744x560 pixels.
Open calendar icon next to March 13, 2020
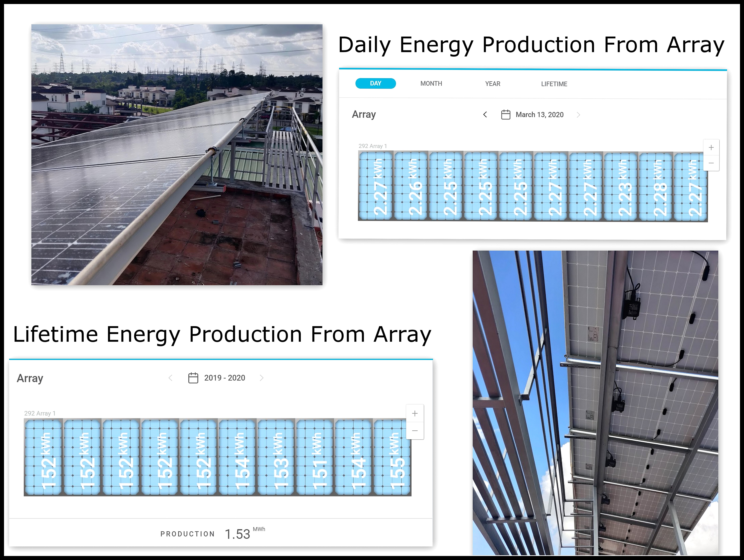pos(506,115)
